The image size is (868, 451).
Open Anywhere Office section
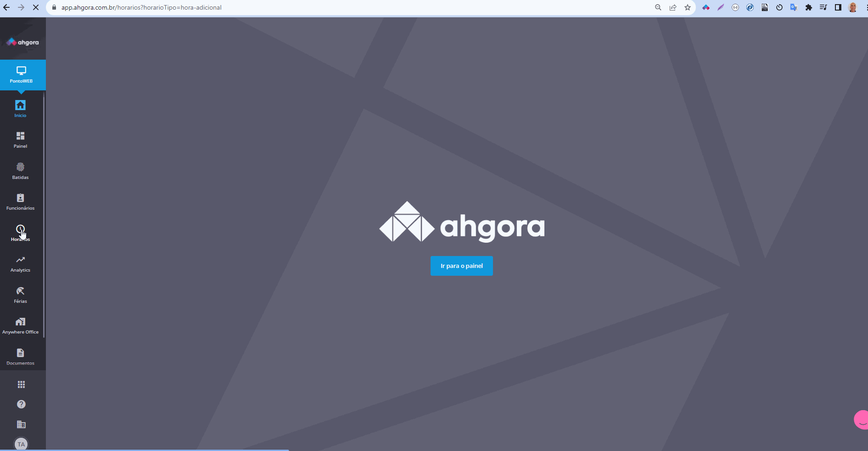pyautogui.click(x=20, y=326)
